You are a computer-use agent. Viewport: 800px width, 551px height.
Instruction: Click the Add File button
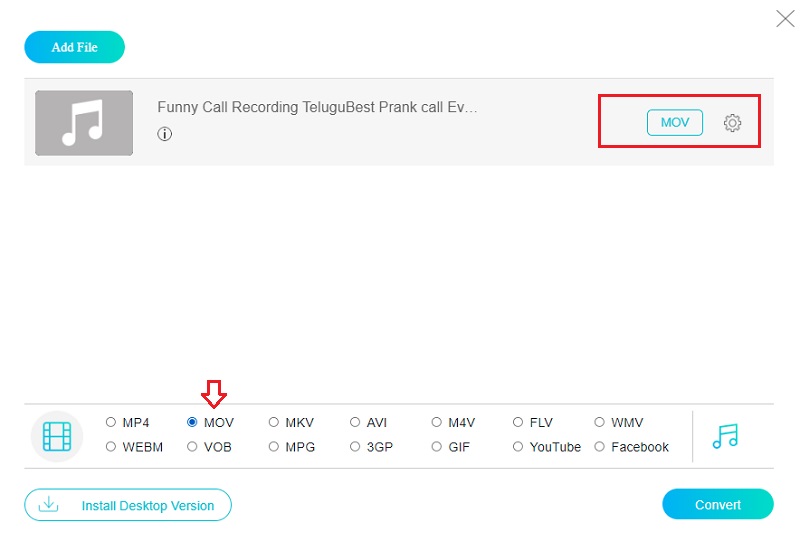[x=75, y=47]
